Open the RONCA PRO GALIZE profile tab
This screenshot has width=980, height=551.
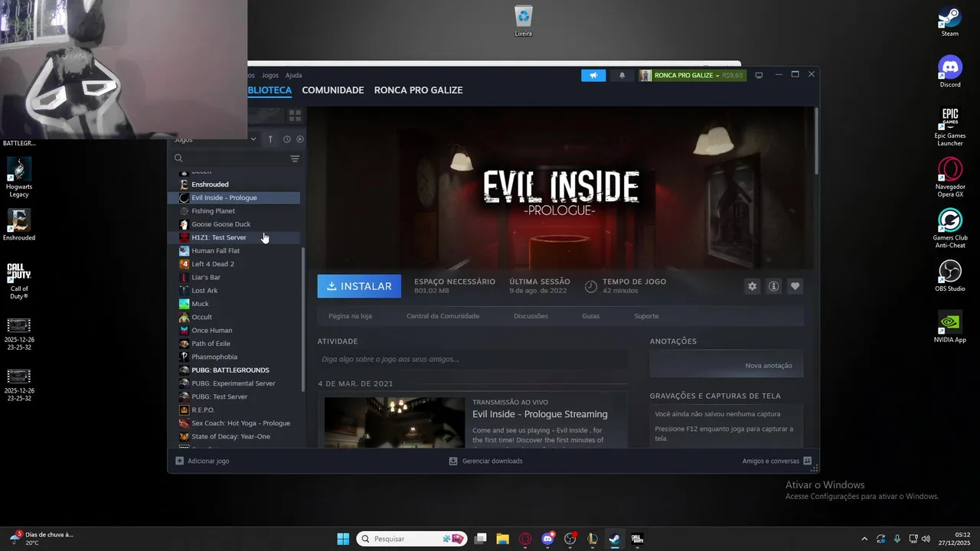pyautogui.click(x=419, y=90)
